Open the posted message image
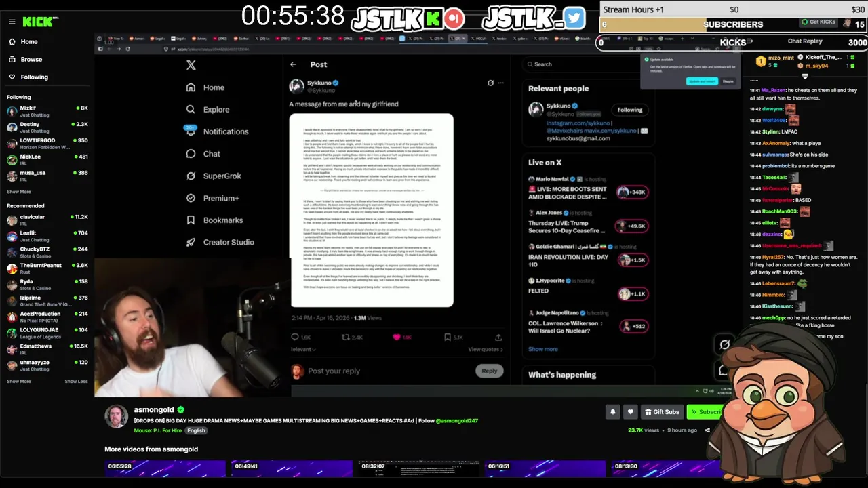Image resolution: width=868 pixels, height=488 pixels. (x=372, y=210)
